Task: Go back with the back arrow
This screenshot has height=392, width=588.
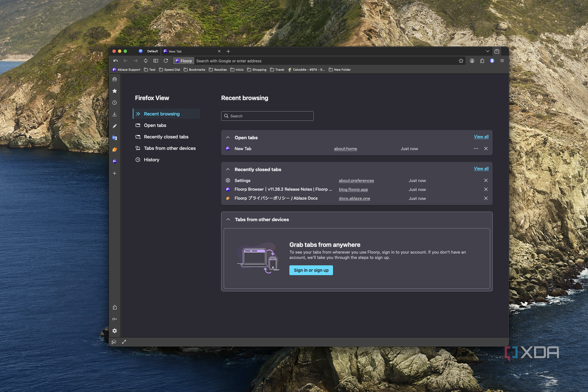Action: pyautogui.click(x=125, y=61)
